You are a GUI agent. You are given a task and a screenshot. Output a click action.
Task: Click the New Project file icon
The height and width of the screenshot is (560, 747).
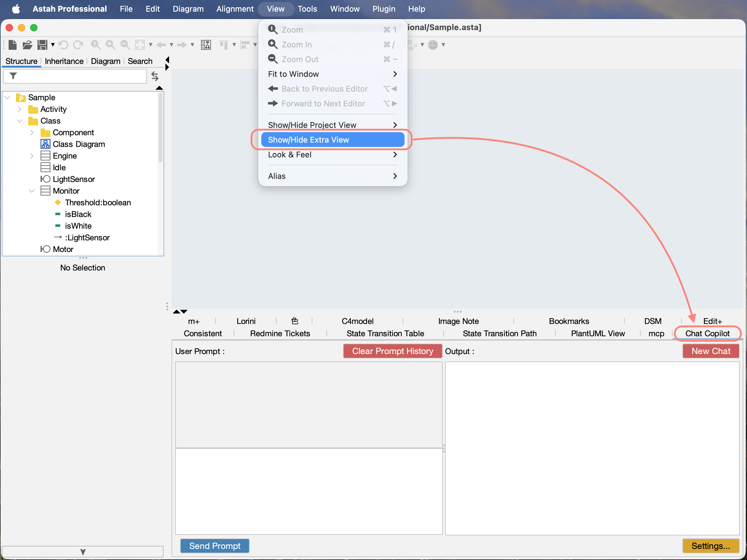tap(13, 45)
